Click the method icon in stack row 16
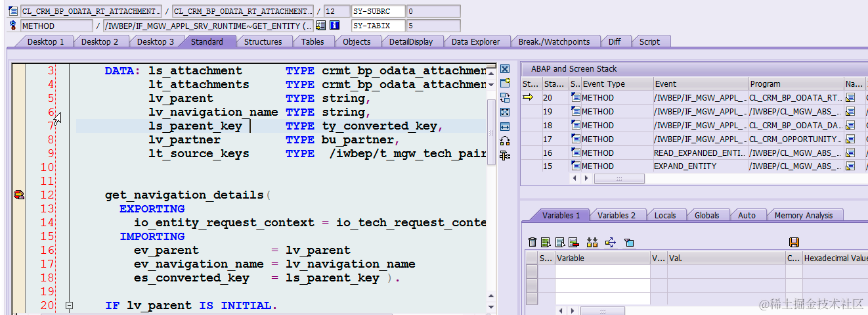 576,153
